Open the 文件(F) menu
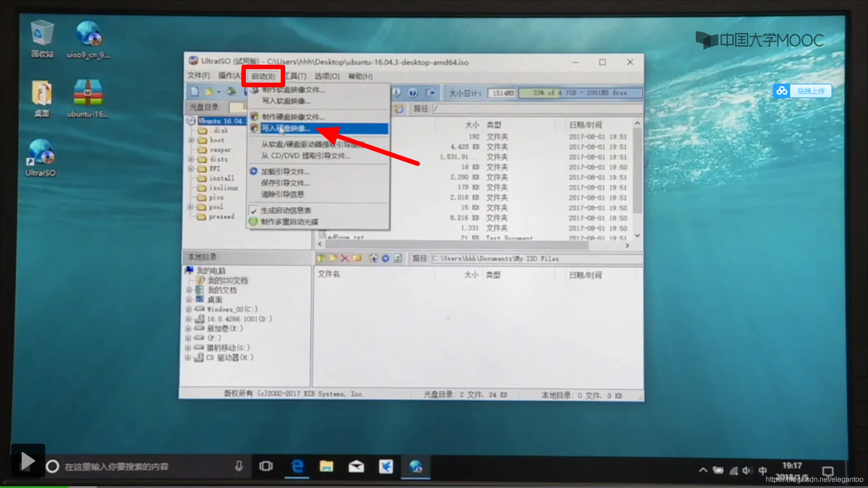Viewport: 868px width, 488px height. (198, 76)
